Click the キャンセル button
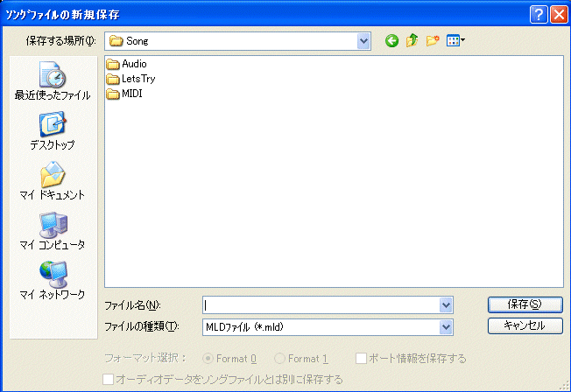The image size is (571, 392). click(x=525, y=325)
